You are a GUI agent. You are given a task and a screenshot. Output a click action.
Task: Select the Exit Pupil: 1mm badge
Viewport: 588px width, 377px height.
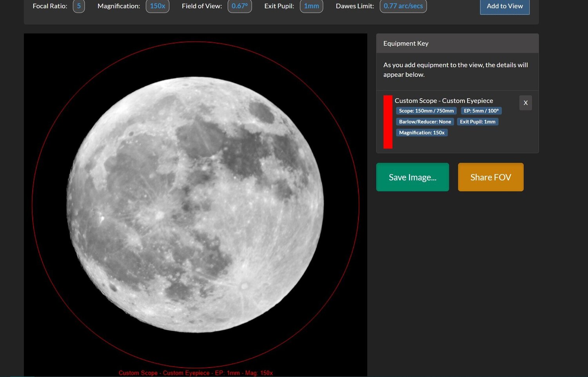click(477, 121)
